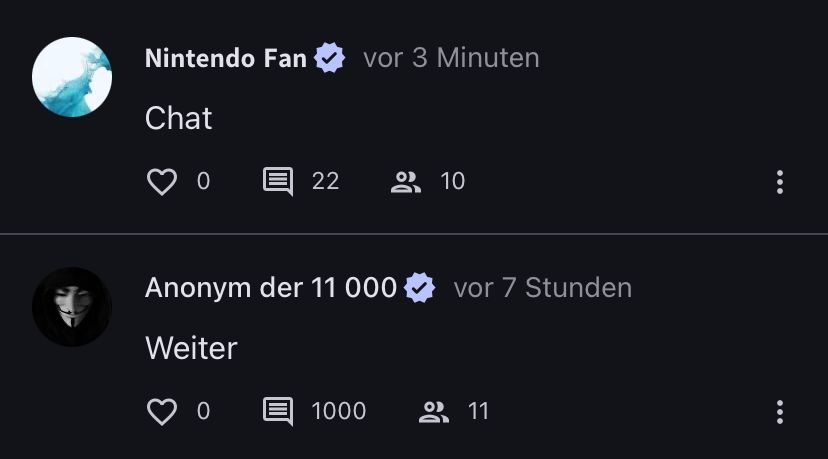
Task: View participants icon on the "Weiter" post
Action: [434, 412]
